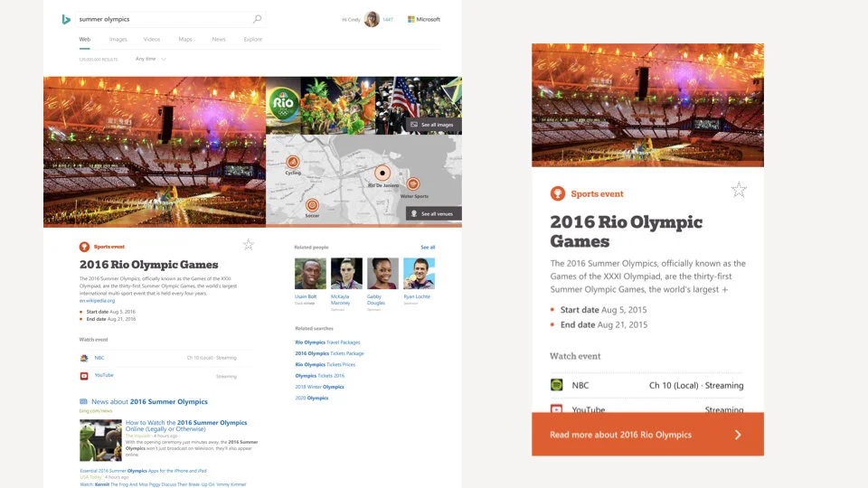The height and width of the screenshot is (488, 868).
Task: Click 'See all' related people
Action: coord(428,248)
